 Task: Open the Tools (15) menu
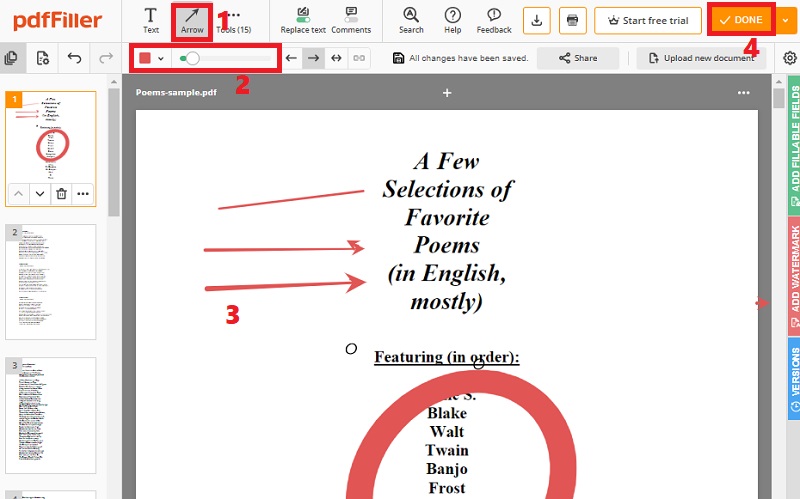pyautogui.click(x=234, y=21)
